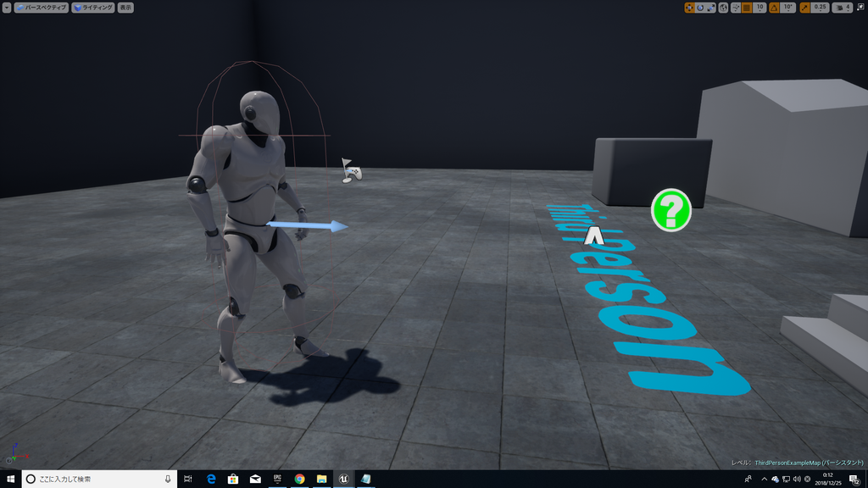Open Microsoft Store from taskbar
Image resolution: width=868 pixels, height=488 pixels.
coord(233,480)
